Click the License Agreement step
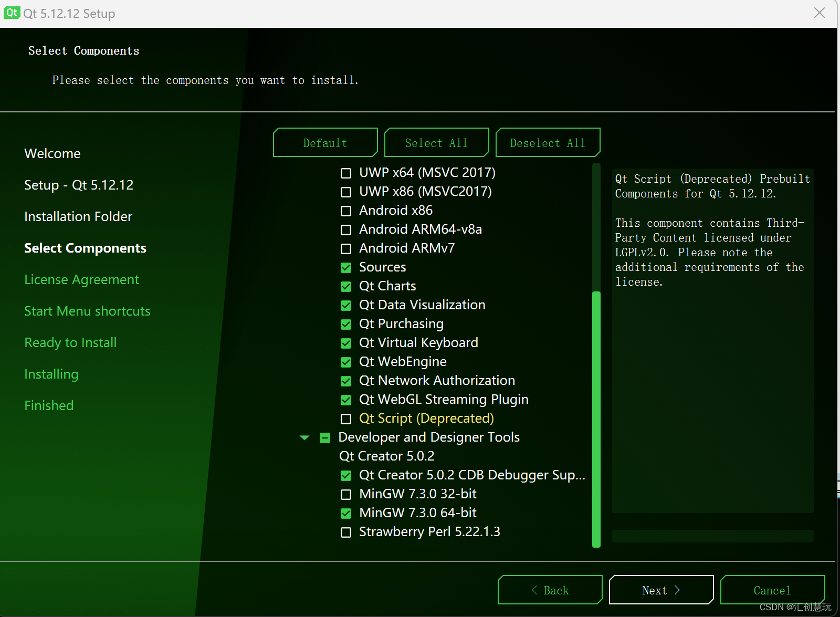 pyautogui.click(x=81, y=279)
